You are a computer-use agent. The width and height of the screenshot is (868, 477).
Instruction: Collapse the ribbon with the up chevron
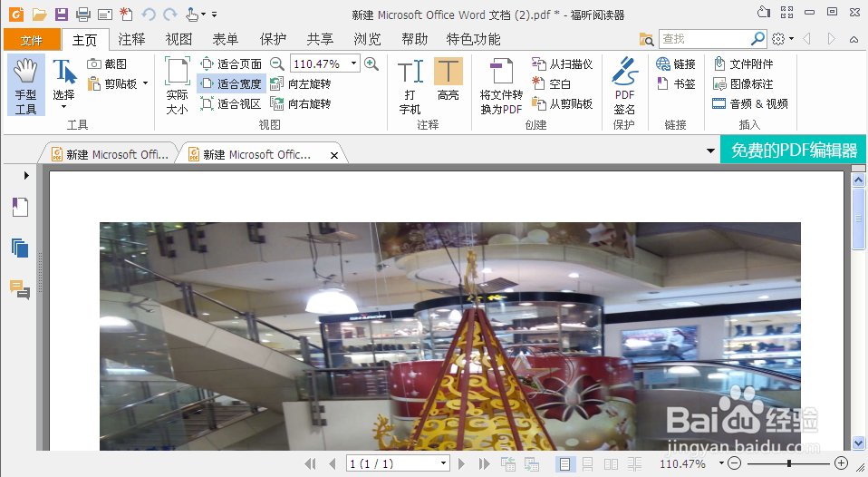coord(854,39)
